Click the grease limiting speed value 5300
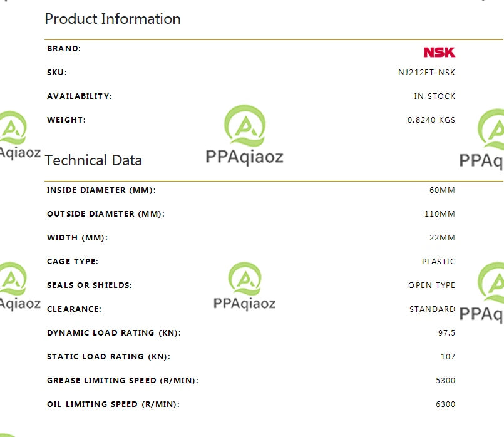 (446, 381)
